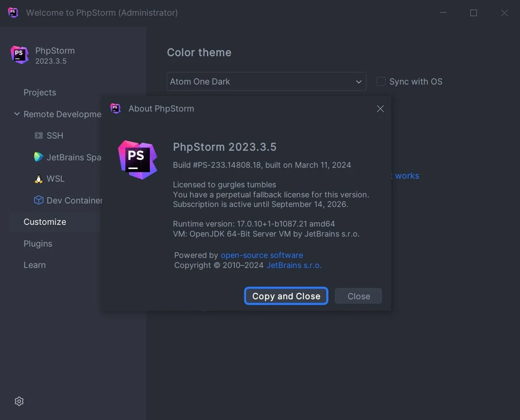The height and width of the screenshot is (420, 520).
Task: Select the SSH remote development icon
Action: [39, 135]
